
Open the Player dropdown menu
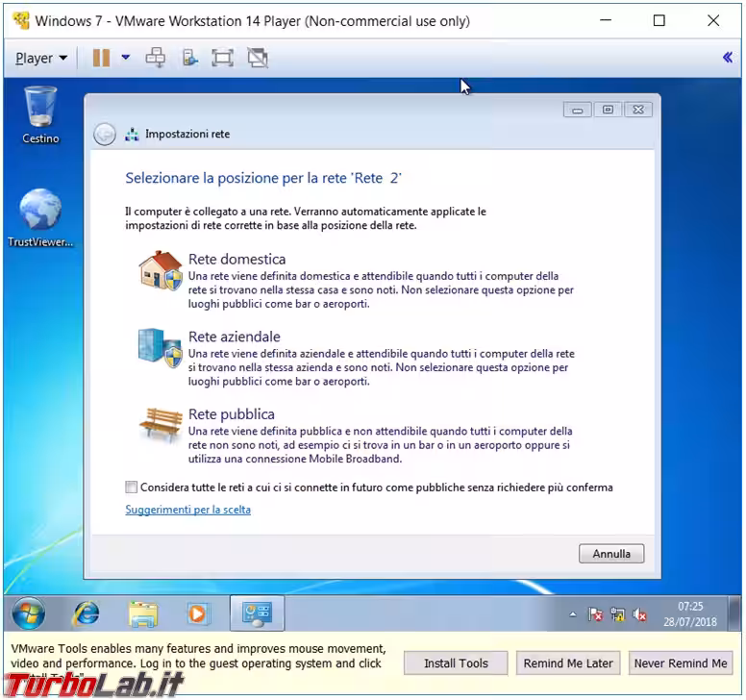[41, 58]
